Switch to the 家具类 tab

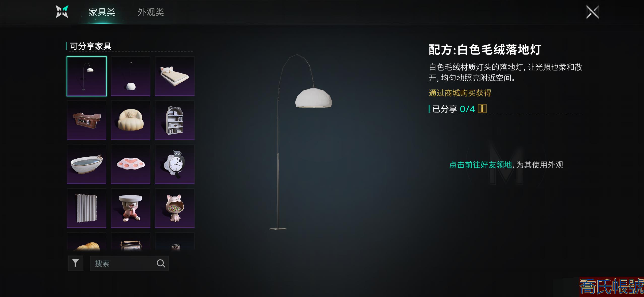(x=102, y=12)
